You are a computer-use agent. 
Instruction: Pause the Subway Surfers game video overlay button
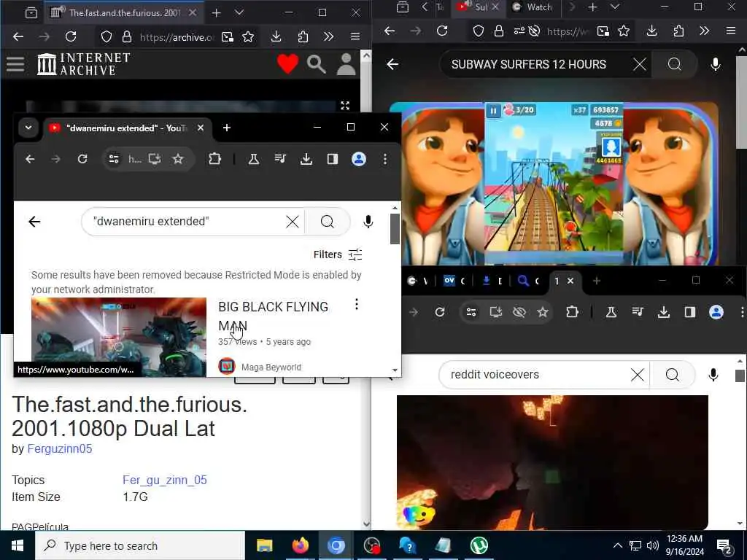tap(493, 111)
